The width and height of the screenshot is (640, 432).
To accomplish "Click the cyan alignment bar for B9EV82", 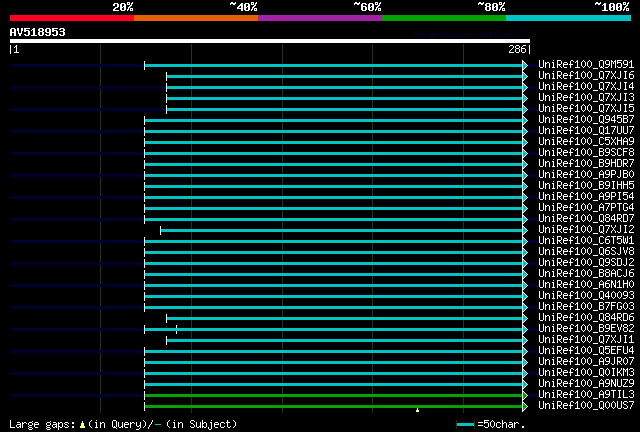I will (333, 330).
